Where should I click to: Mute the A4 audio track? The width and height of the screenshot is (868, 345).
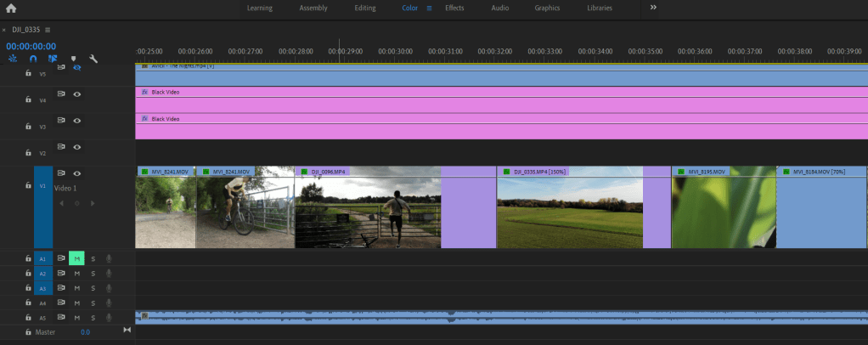(77, 303)
